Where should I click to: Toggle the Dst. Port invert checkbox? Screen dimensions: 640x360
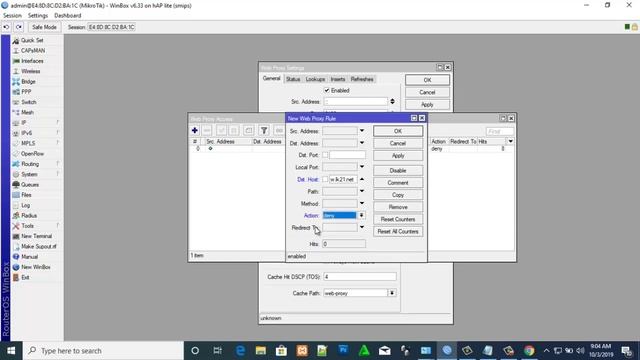point(325,155)
